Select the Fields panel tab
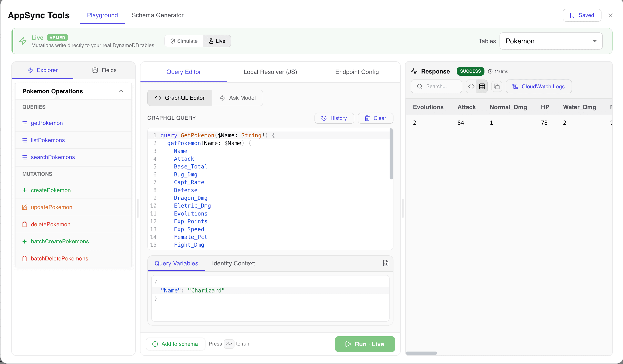Viewport: 623px width, 364px height. pyautogui.click(x=104, y=70)
